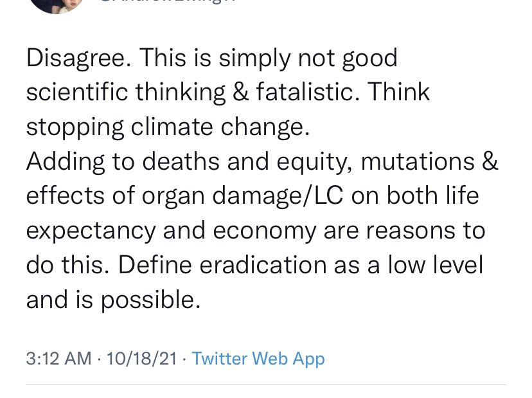532x398 pixels.
Task: Click the "stopping climate change." line
Action: 168,127
